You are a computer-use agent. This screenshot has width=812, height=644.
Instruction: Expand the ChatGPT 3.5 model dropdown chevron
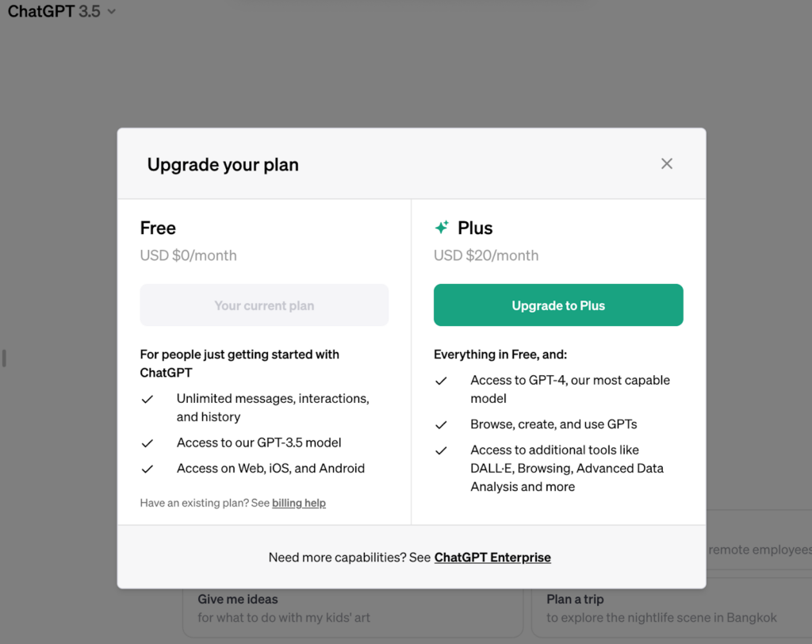[x=111, y=11]
